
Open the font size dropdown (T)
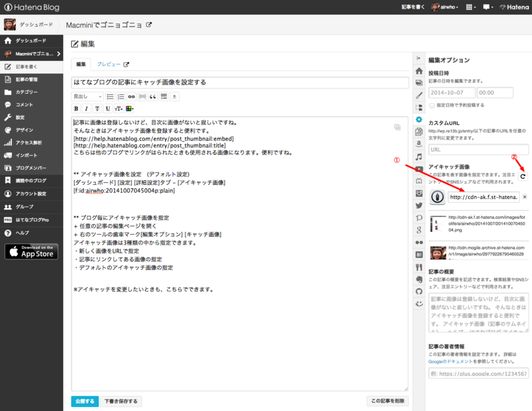click(x=118, y=108)
